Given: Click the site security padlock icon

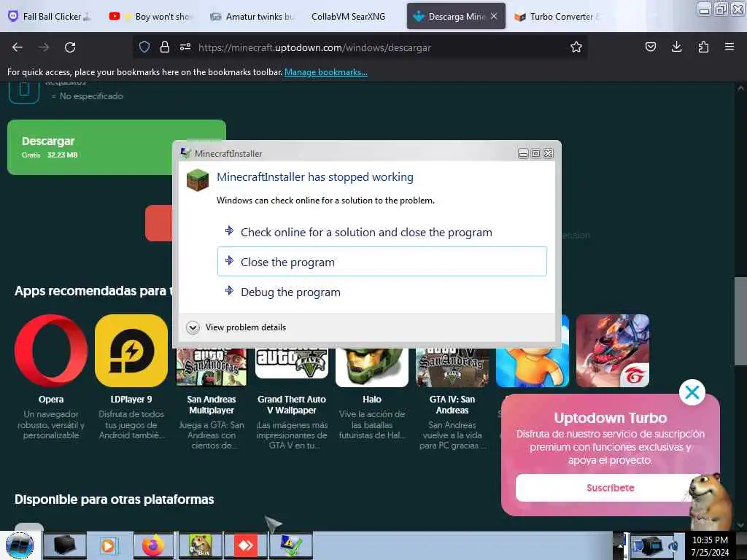Looking at the screenshot, I should [x=165, y=47].
